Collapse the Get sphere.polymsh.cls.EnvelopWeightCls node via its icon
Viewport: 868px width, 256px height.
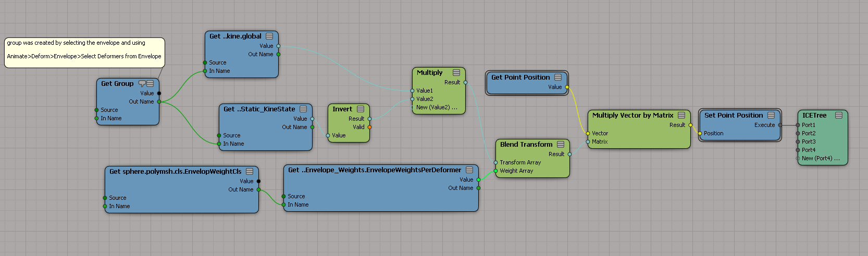tap(250, 171)
